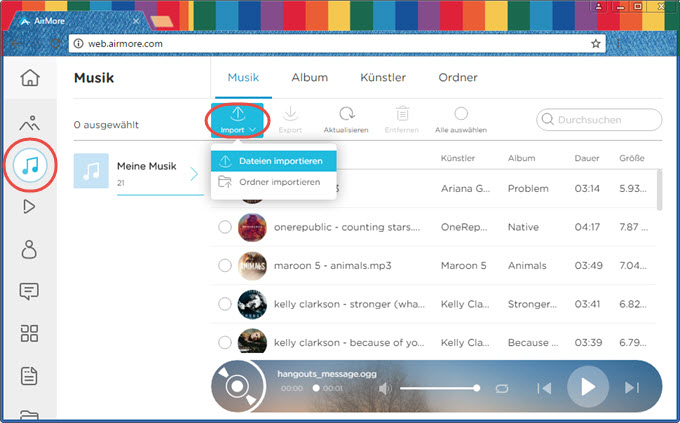The image size is (680, 423).
Task: Go back in the browser
Action: point(16,43)
